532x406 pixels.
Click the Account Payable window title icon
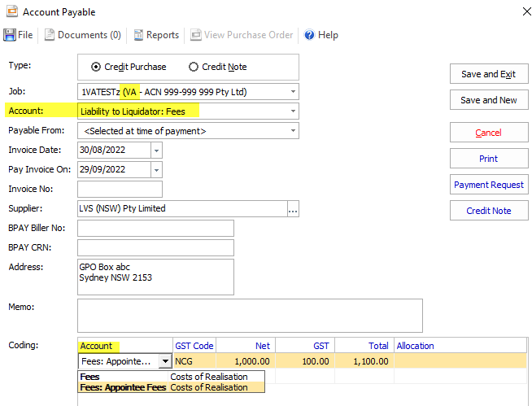(x=11, y=12)
